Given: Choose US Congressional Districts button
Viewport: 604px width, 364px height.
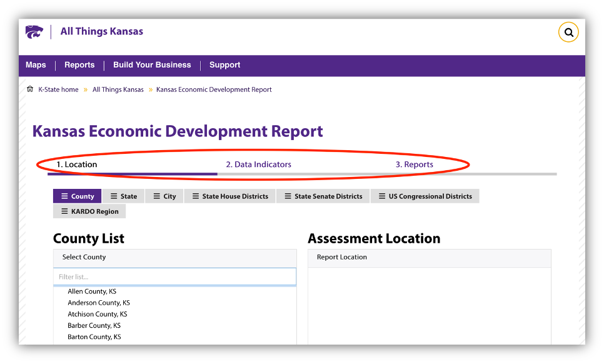Looking at the screenshot, I should tap(425, 196).
